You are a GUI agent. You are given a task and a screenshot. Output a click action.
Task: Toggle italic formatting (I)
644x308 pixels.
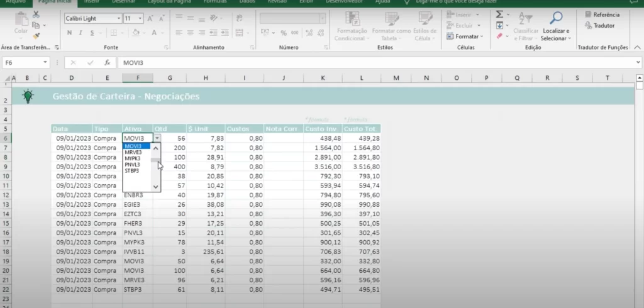(79, 33)
